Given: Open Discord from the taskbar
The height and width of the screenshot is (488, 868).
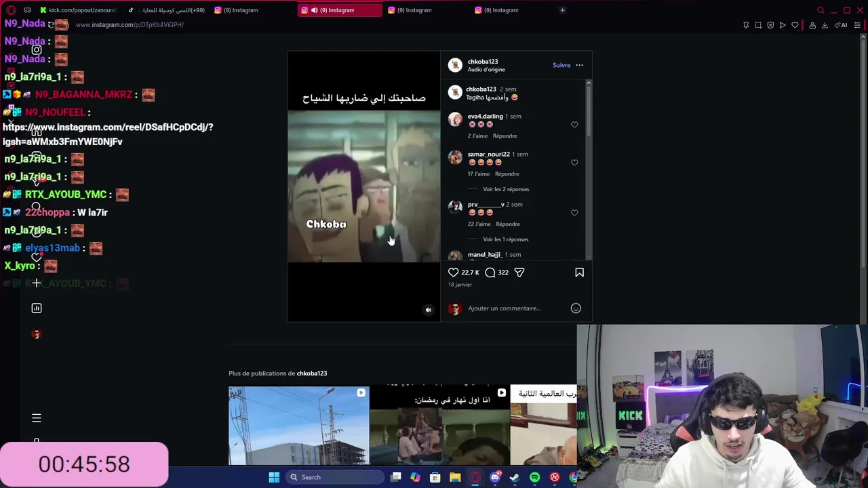Looking at the screenshot, I should click(x=495, y=477).
